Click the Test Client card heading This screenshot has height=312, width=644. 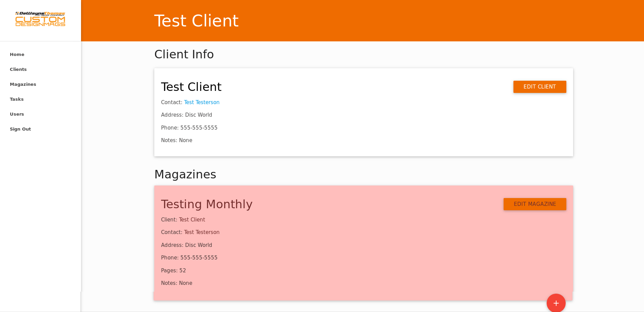(191, 87)
